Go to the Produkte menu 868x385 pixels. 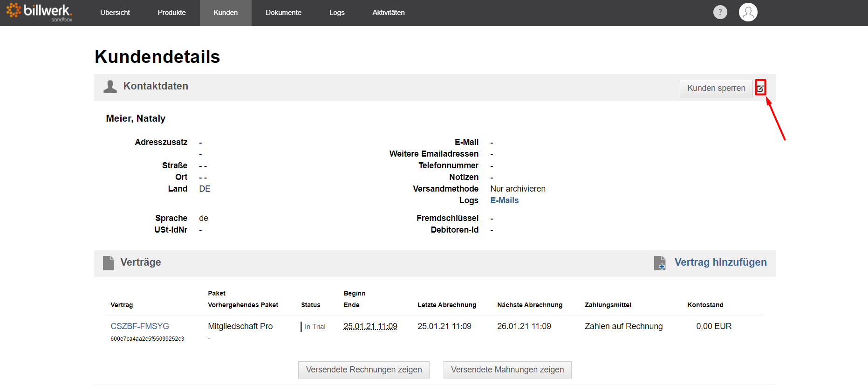pos(171,13)
